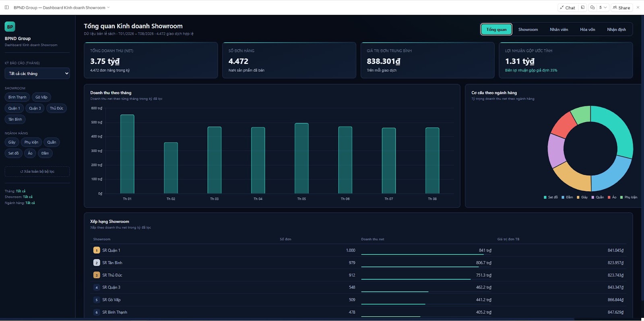Click the Áo legend swatch
This screenshot has width=644, height=321.
coord(609,197)
